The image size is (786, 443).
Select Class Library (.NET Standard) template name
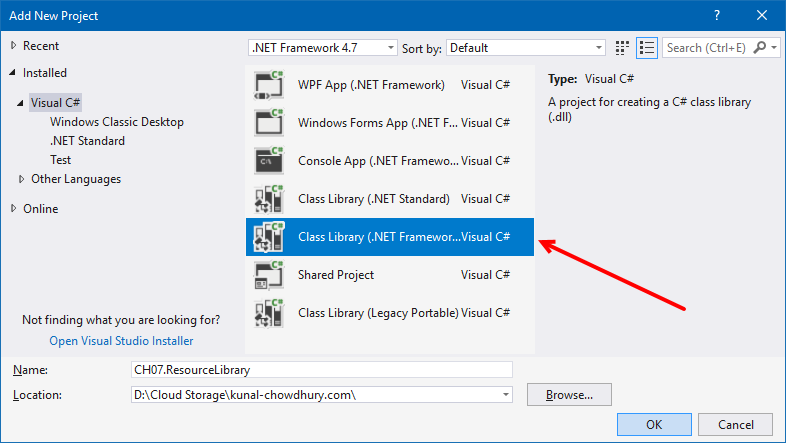pyautogui.click(x=374, y=199)
